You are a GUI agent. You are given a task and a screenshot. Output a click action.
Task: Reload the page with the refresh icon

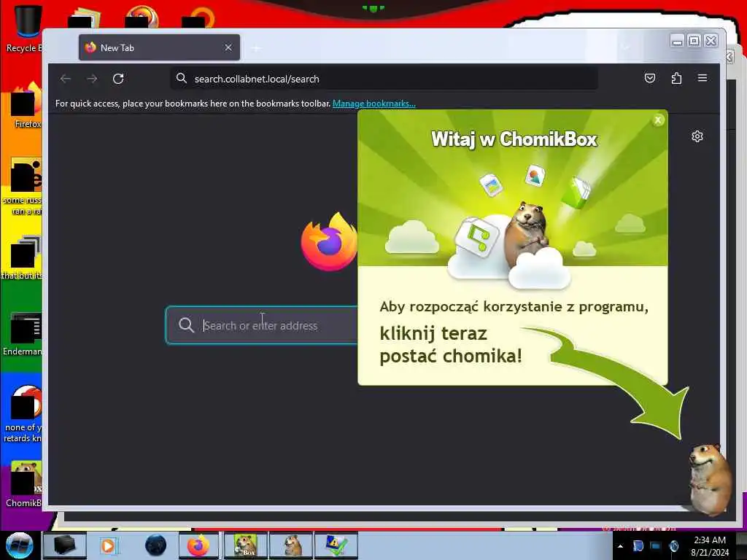[x=118, y=79]
